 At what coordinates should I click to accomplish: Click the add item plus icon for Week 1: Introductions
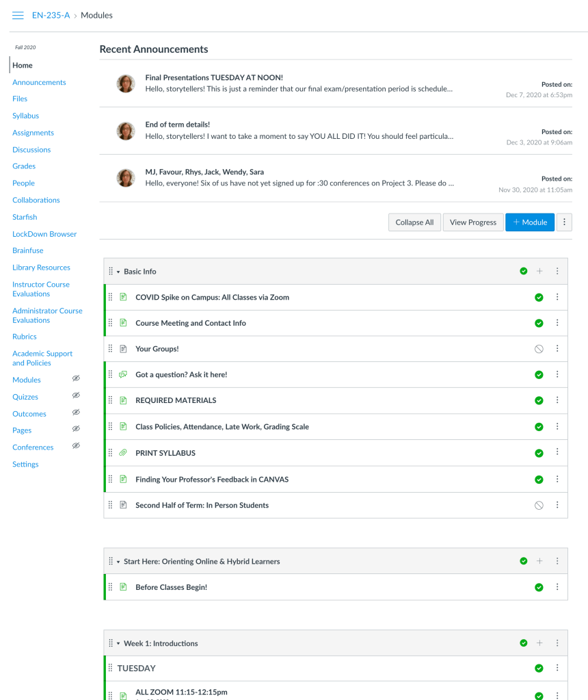[539, 643]
